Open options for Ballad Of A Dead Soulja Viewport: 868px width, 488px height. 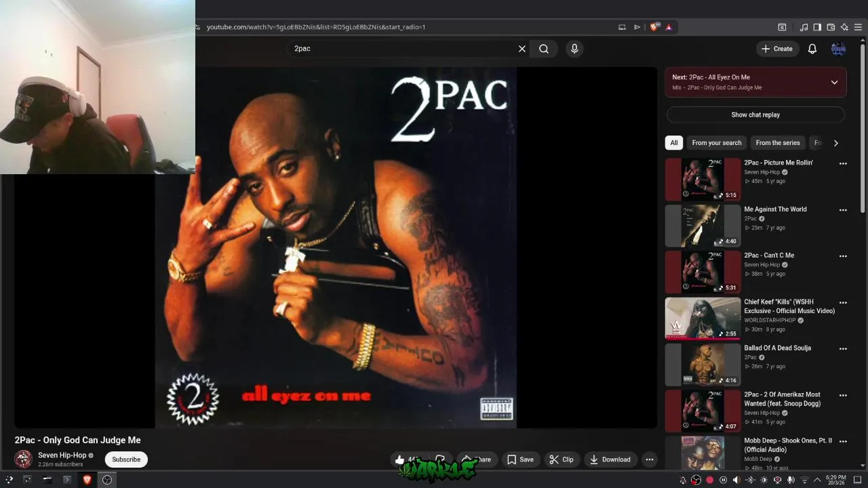(x=843, y=349)
